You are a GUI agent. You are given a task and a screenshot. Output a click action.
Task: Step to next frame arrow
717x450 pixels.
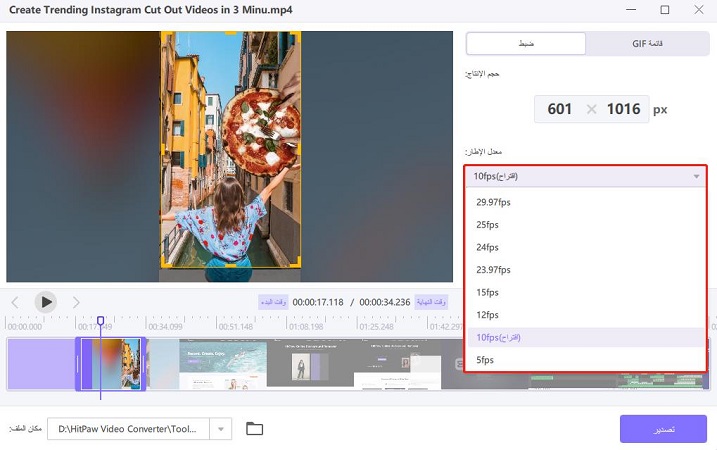click(x=76, y=302)
